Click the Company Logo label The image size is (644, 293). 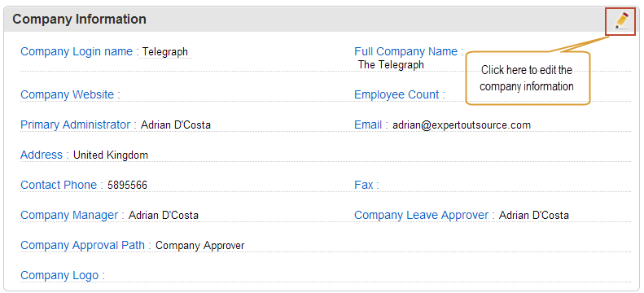(63, 275)
